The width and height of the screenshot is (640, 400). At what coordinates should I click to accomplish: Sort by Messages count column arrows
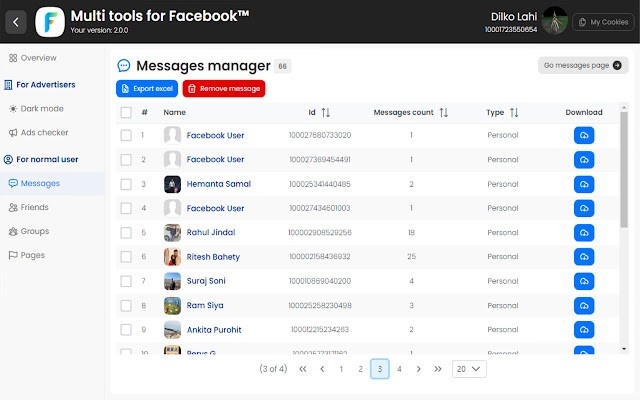[444, 112]
